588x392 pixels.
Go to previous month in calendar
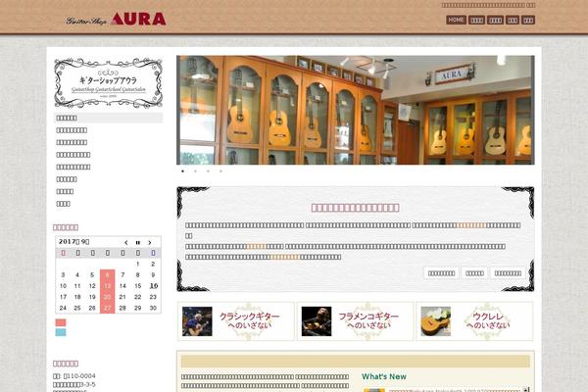coord(126,243)
